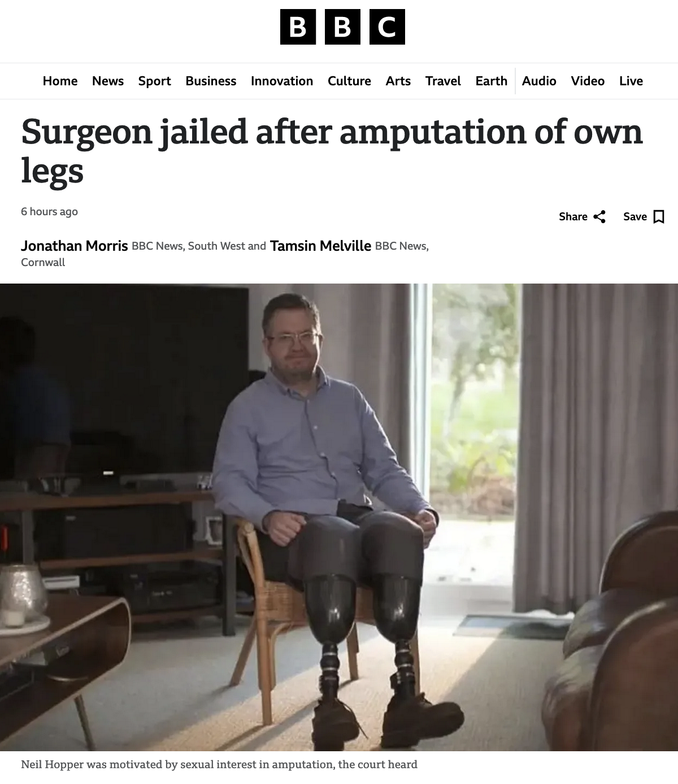Open the Video section
The width and height of the screenshot is (678, 784).
[588, 81]
